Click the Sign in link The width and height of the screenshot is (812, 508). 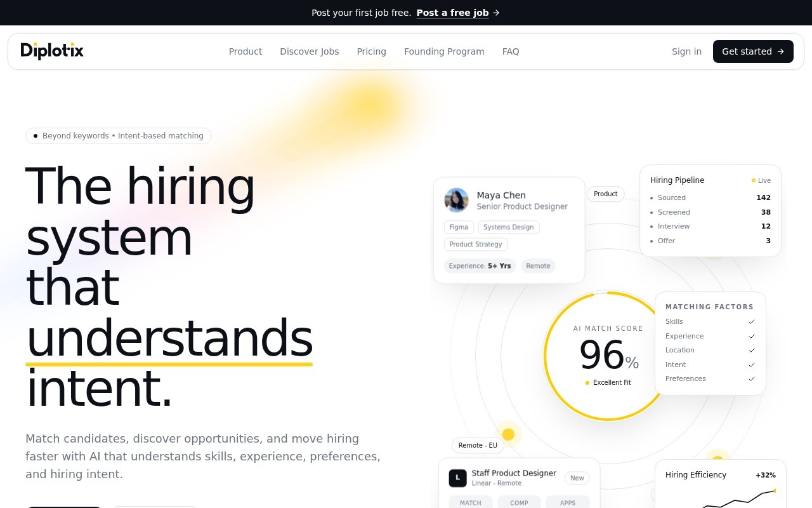coord(686,51)
